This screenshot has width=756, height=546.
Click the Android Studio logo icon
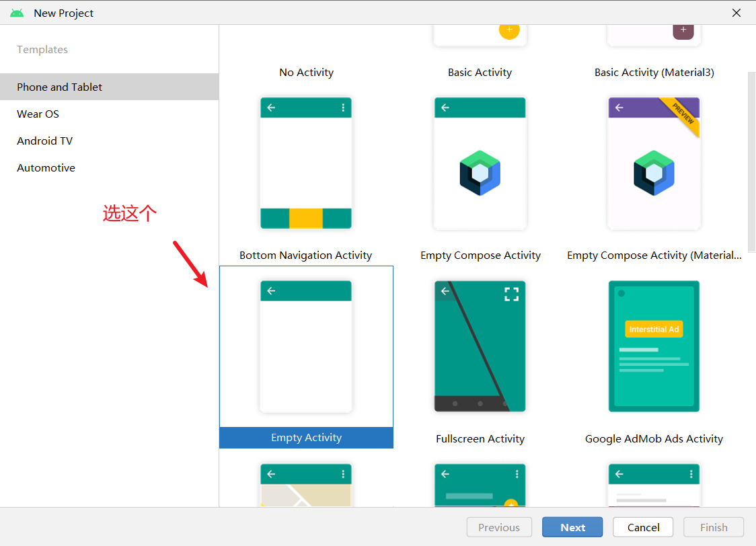pos(17,13)
